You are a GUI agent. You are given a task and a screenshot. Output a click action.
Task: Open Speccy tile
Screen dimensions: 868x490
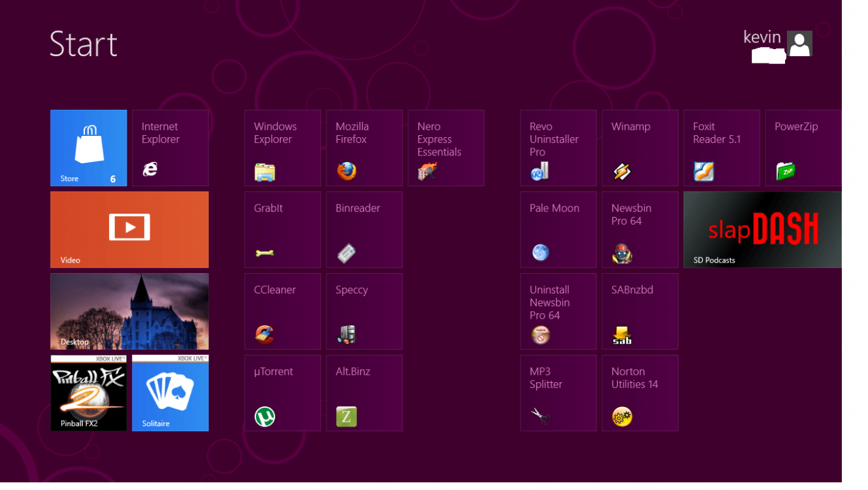[x=364, y=311]
